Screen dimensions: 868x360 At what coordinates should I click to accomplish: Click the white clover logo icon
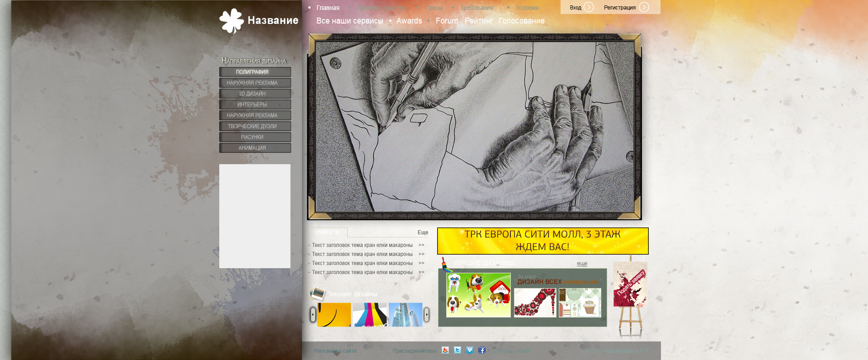[x=231, y=21]
